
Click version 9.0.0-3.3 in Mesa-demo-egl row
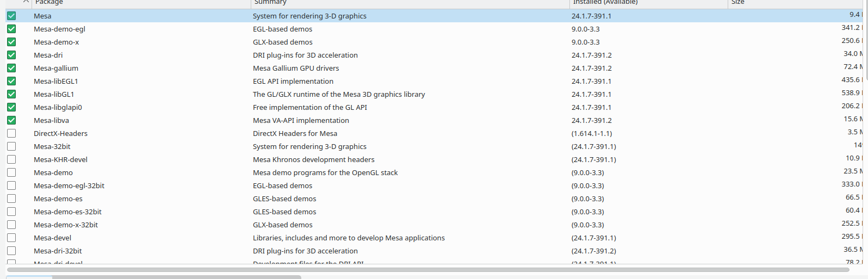pos(586,29)
